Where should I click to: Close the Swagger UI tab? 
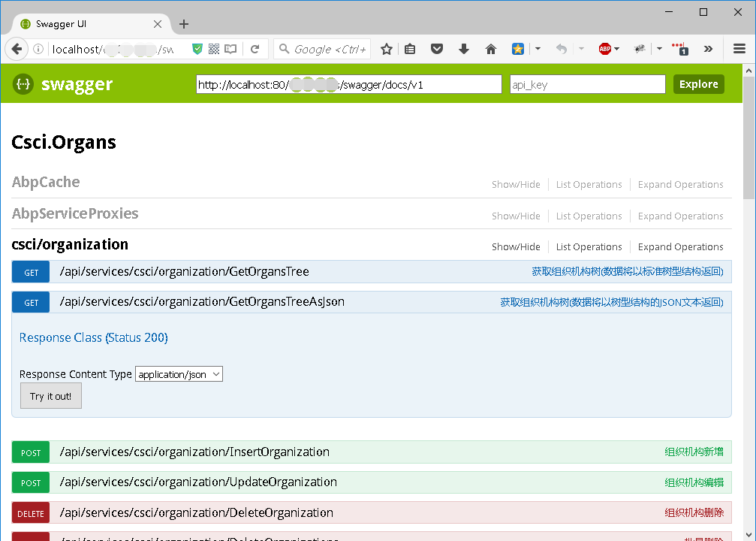click(x=157, y=23)
